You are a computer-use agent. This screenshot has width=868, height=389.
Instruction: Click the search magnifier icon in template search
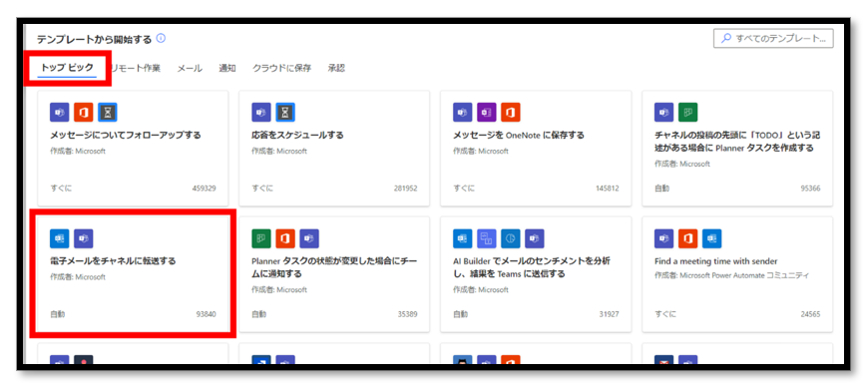point(725,39)
